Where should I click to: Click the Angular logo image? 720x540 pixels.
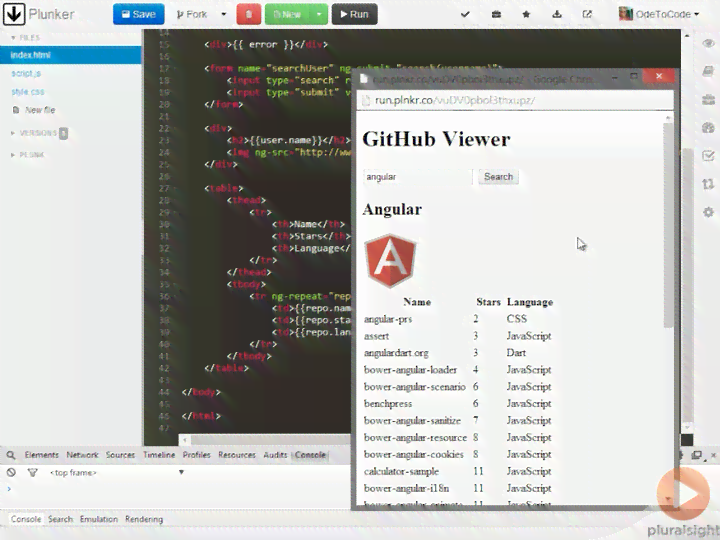pyautogui.click(x=390, y=261)
